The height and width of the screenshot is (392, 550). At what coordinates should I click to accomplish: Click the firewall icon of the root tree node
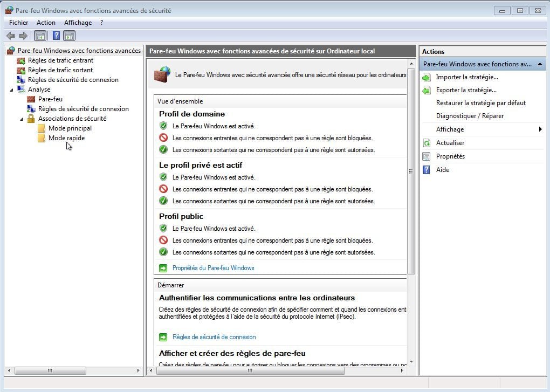tap(11, 51)
